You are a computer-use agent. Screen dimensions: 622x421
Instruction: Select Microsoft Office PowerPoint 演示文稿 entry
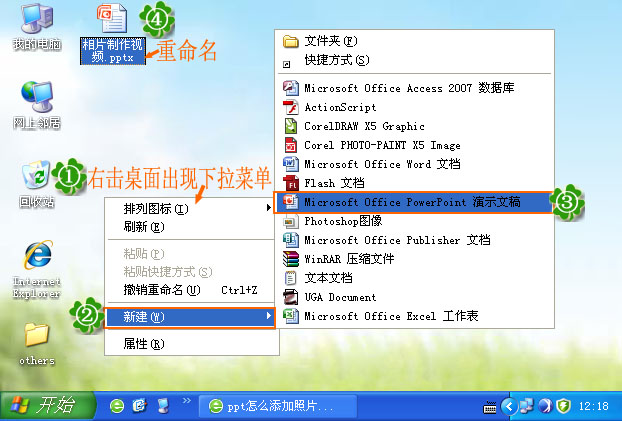click(x=413, y=202)
